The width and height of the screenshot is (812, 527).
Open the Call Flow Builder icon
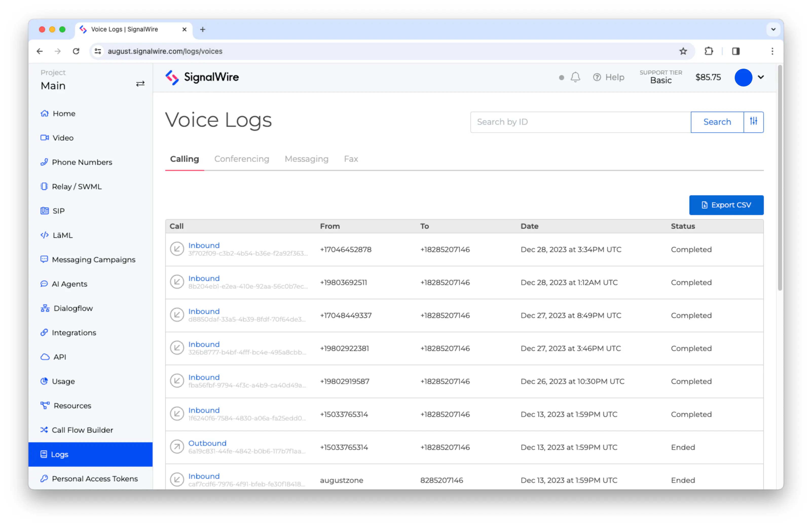(44, 430)
